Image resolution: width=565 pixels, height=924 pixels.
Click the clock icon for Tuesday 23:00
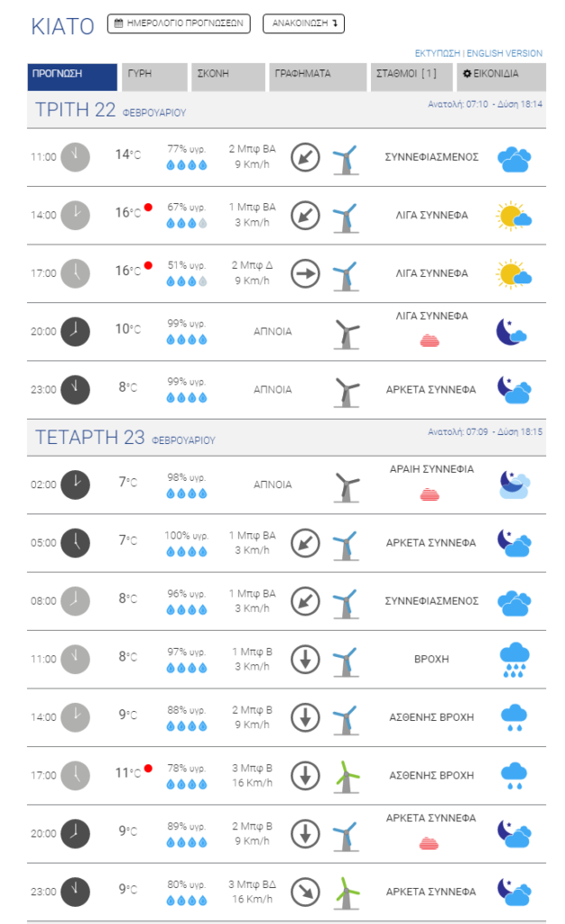tap(76, 390)
